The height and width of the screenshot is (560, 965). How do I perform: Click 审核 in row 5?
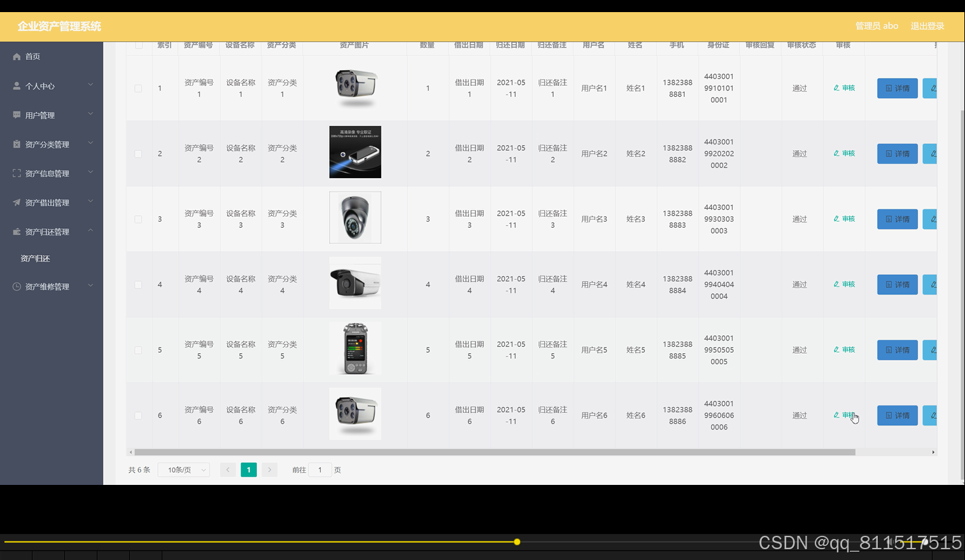[844, 349]
